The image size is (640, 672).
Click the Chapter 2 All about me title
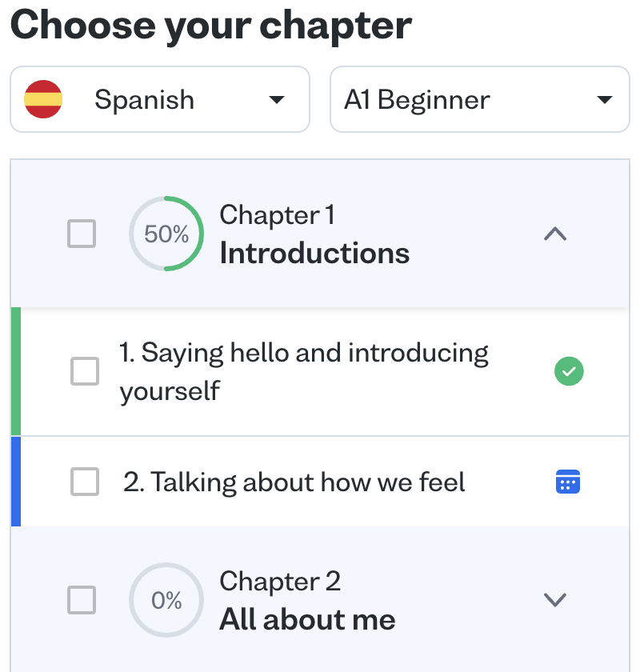(x=307, y=619)
